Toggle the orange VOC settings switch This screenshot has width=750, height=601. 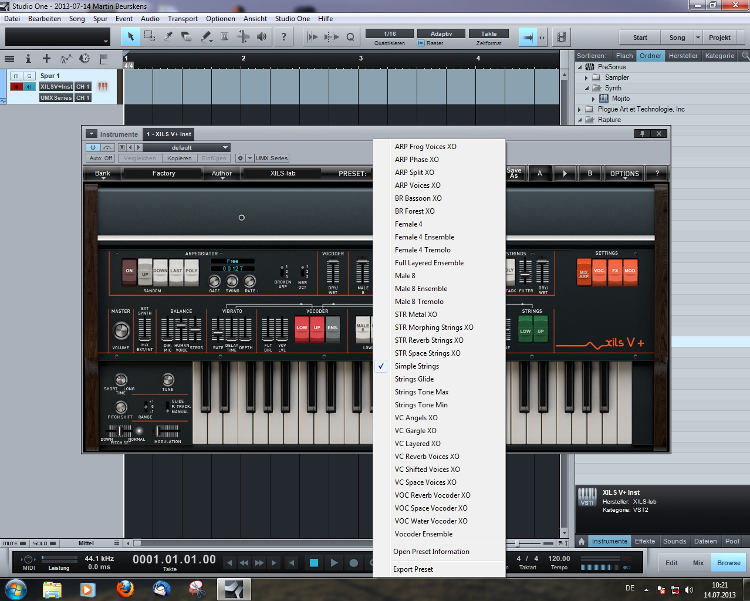pos(599,272)
